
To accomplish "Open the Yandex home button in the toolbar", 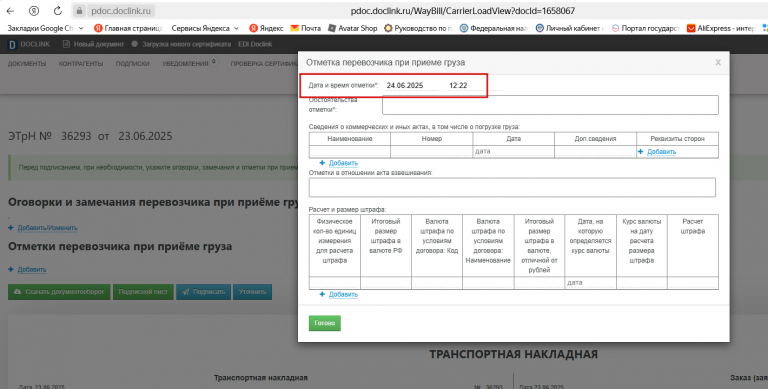I will click(x=34, y=10).
